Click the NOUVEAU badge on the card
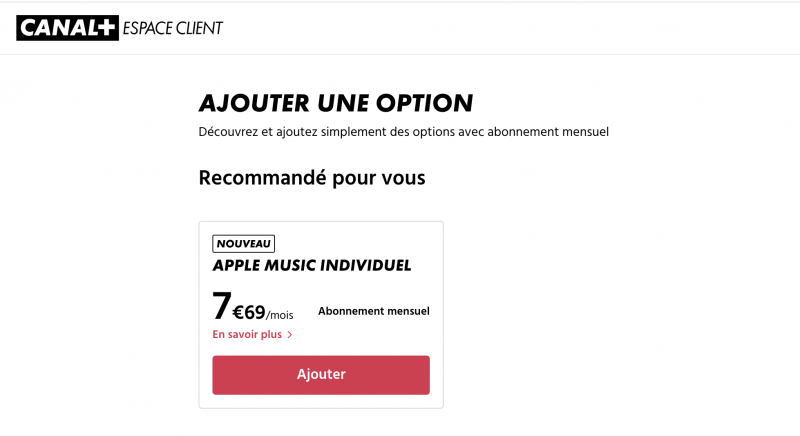This screenshot has width=800, height=436. click(x=244, y=243)
